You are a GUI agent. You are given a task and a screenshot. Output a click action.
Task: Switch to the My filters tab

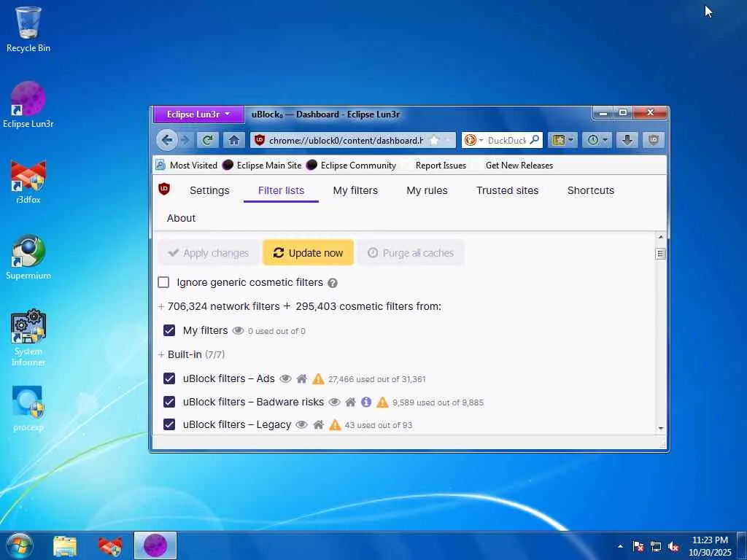[x=355, y=190]
